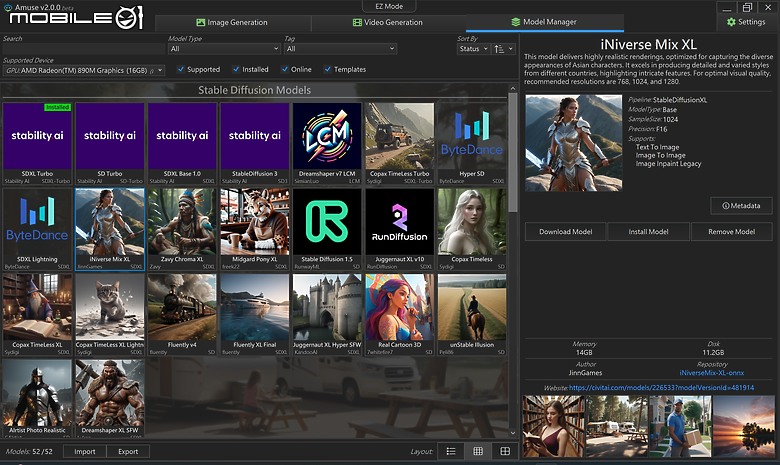This screenshot has height=465, width=780.
Task: Select the Copax TimeLess Turbo model
Action: (x=399, y=144)
